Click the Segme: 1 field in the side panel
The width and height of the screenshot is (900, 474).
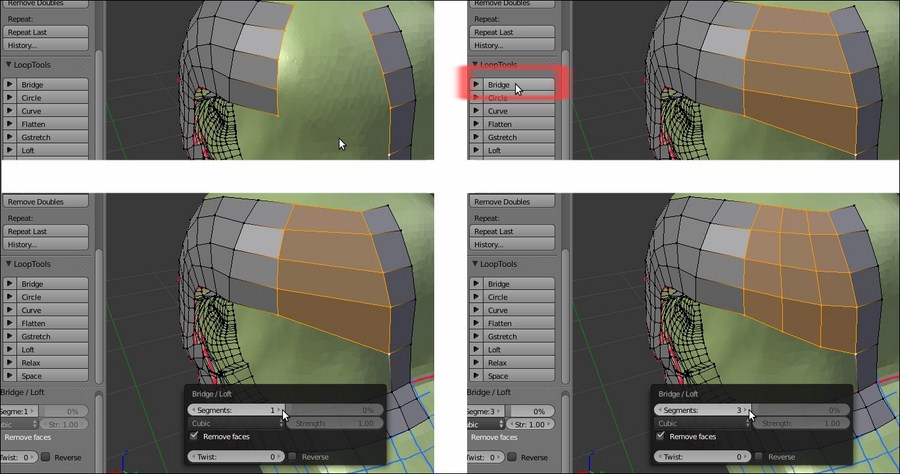tap(18, 411)
